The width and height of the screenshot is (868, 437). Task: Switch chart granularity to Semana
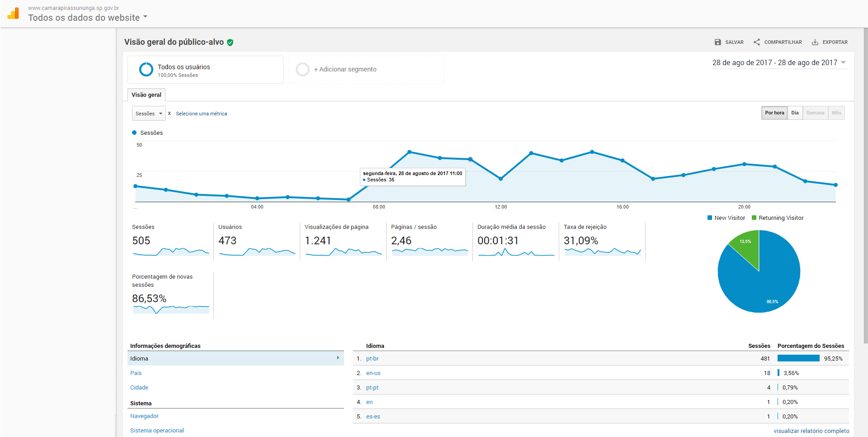click(815, 113)
